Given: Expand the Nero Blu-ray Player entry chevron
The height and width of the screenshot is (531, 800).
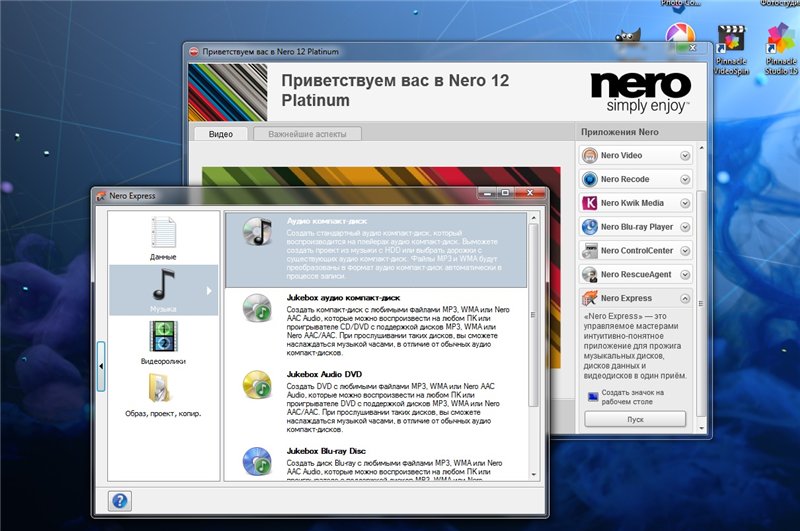Looking at the screenshot, I should pos(685,227).
